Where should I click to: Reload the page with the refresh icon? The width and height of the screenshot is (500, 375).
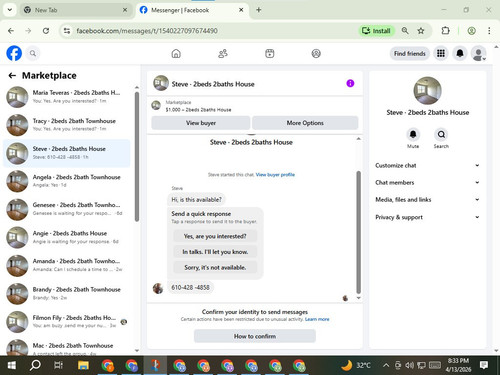click(46, 31)
